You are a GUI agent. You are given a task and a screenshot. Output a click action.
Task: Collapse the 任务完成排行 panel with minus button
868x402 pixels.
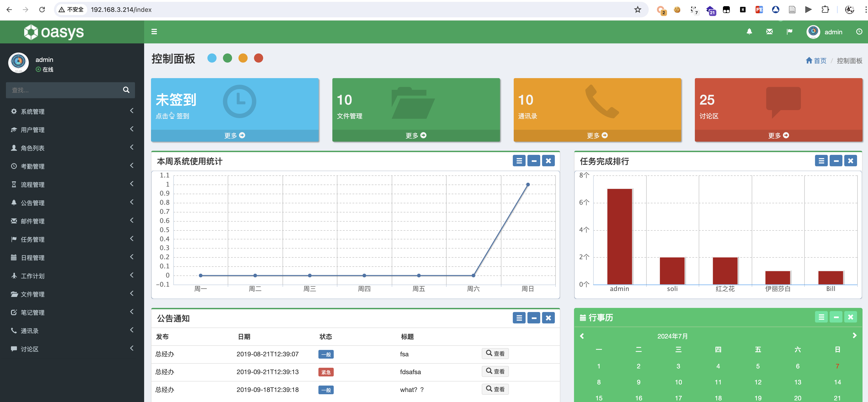tap(836, 161)
